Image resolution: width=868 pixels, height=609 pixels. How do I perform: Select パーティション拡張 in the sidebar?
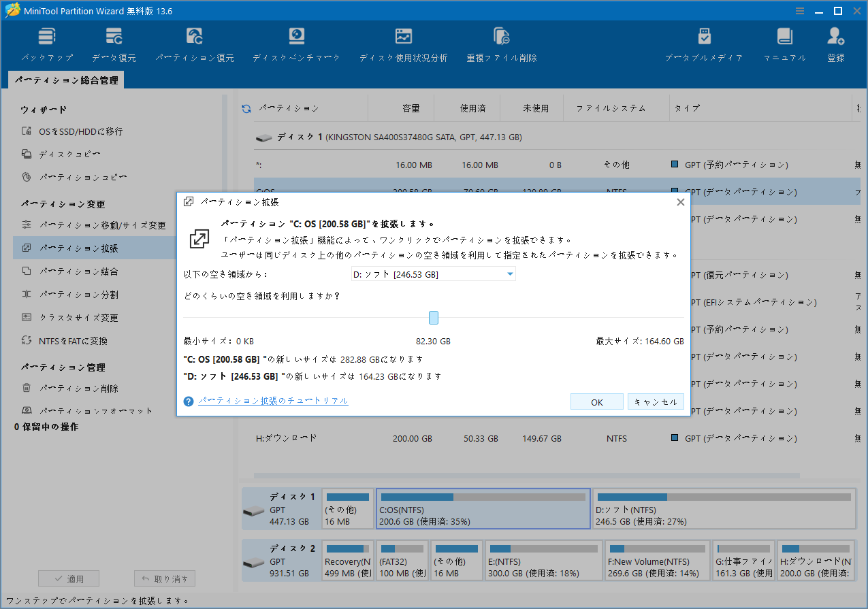[95, 248]
